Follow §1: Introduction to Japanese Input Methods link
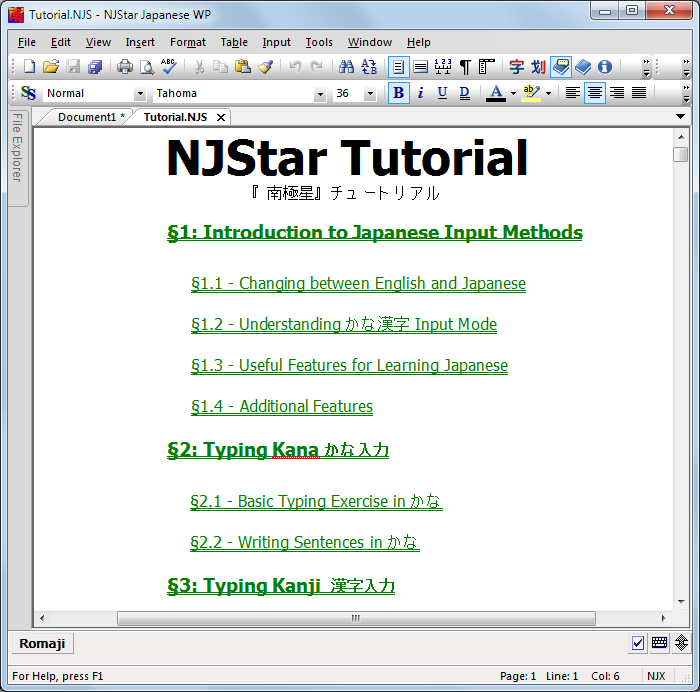Screen dimensions: 700x692 [x=375, y=232]
